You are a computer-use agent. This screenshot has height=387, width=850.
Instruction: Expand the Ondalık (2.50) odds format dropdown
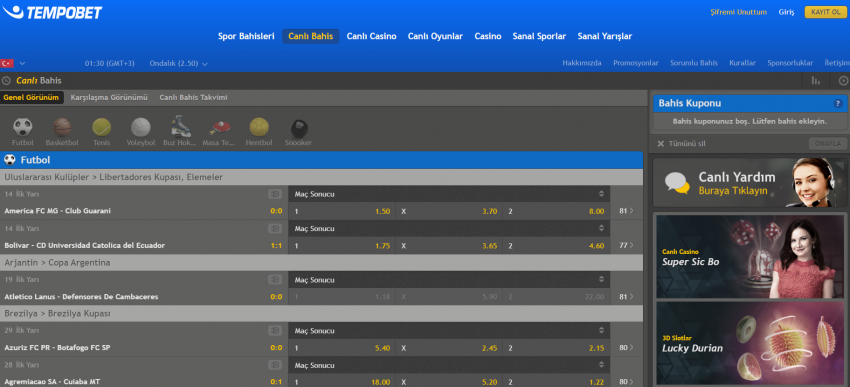click(x=179, y=63)
